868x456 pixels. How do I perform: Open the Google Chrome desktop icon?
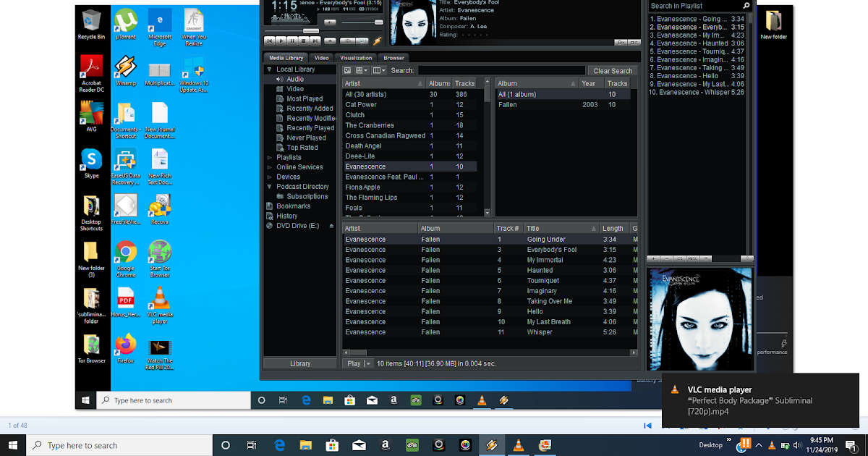pyautogui.click(x=126, y=259)
